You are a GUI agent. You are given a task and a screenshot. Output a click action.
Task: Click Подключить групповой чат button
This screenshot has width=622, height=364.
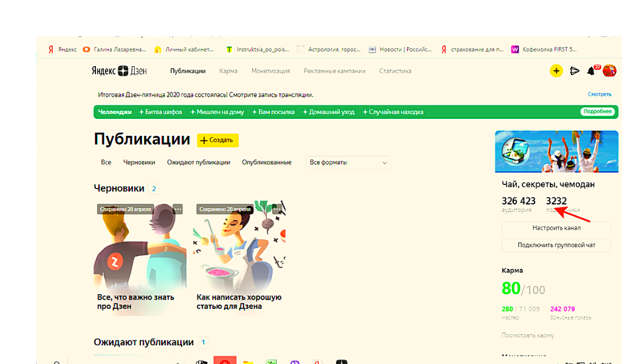556,245
